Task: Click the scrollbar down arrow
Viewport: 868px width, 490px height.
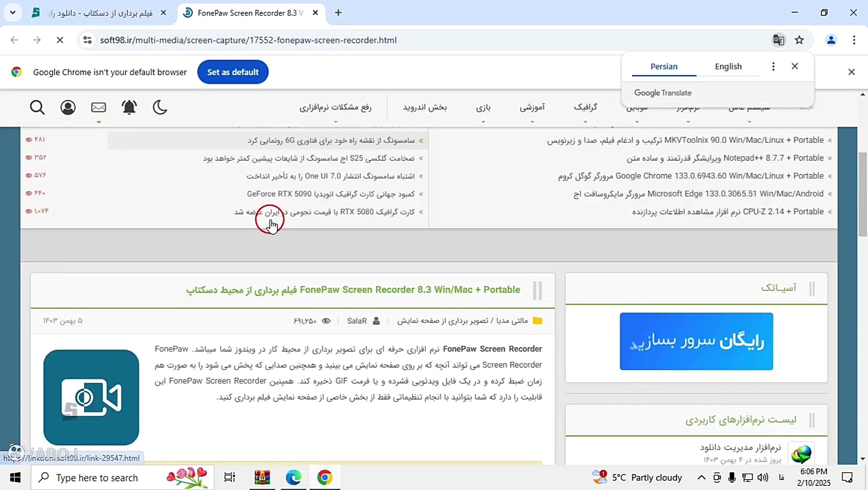Action: pos(863,459)
